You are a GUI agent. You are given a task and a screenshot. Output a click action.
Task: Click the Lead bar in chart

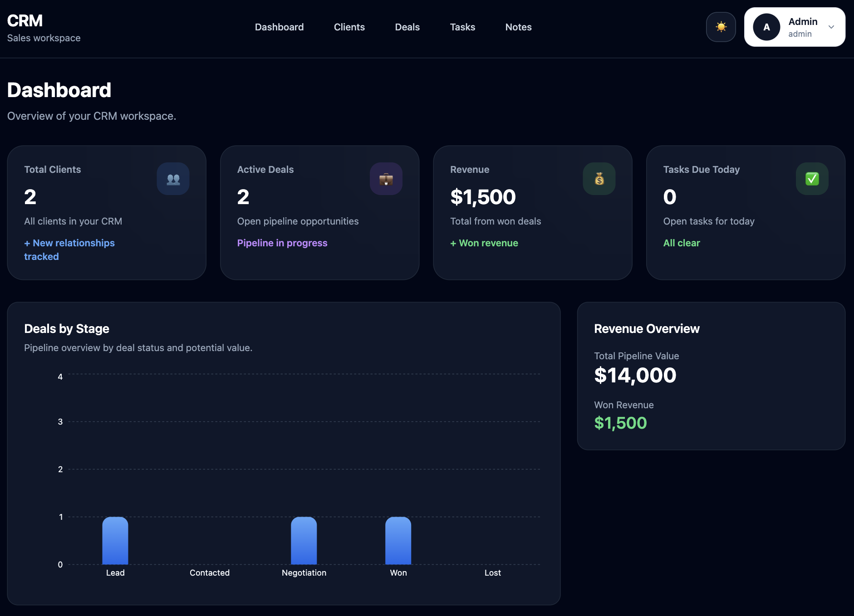[x=115, y=541]
